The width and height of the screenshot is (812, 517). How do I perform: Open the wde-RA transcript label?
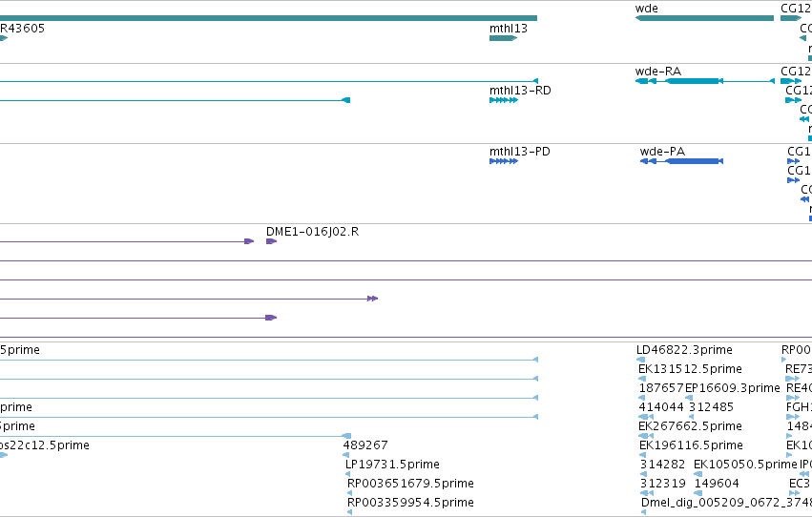pos(657,72)
